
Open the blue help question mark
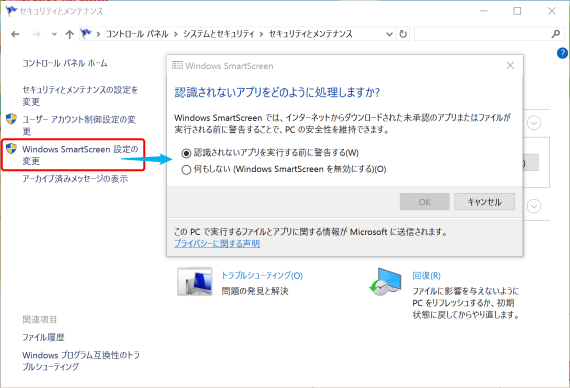pos(562,53)
